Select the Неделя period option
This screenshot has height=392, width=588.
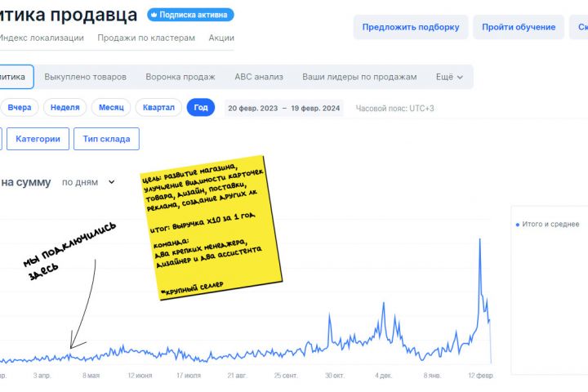[65, 108]
